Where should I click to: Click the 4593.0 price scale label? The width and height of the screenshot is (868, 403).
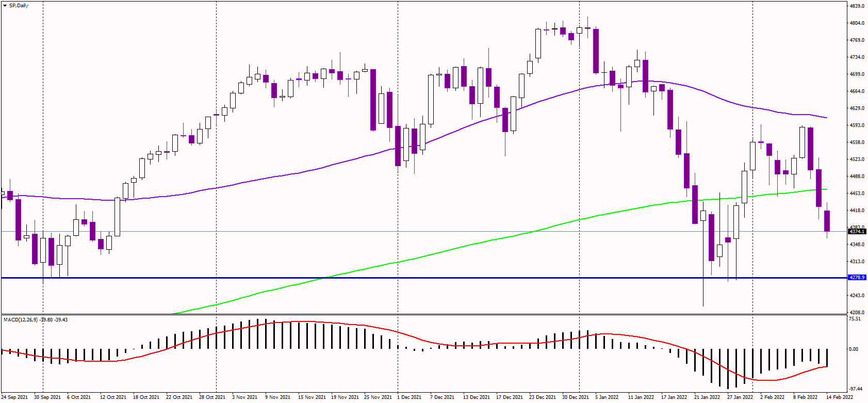click(x=857, y=125)
